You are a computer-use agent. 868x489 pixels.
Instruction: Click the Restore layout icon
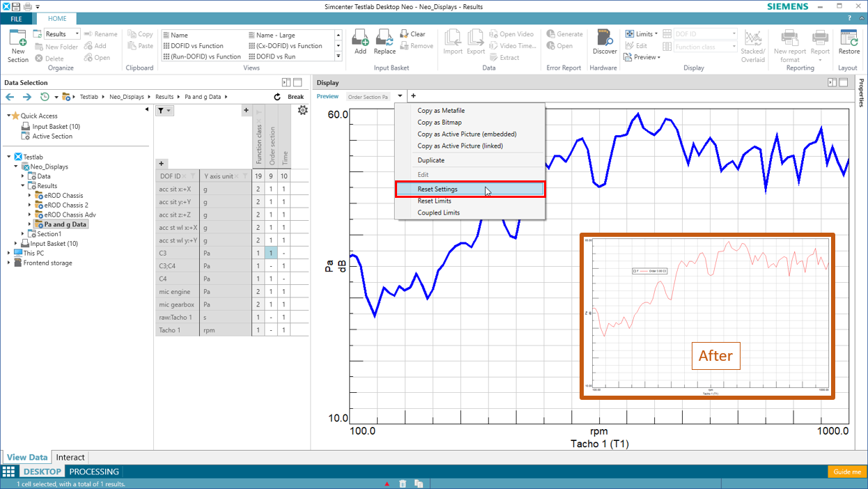(x=848, y=41)
